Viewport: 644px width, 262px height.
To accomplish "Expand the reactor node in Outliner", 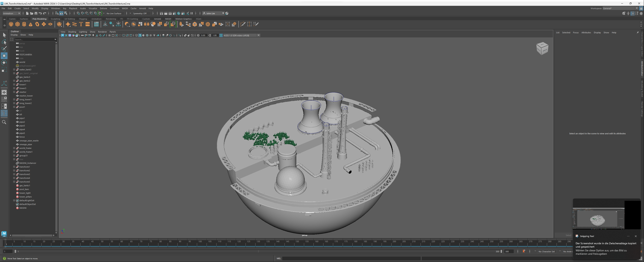I will pos(14,92).
